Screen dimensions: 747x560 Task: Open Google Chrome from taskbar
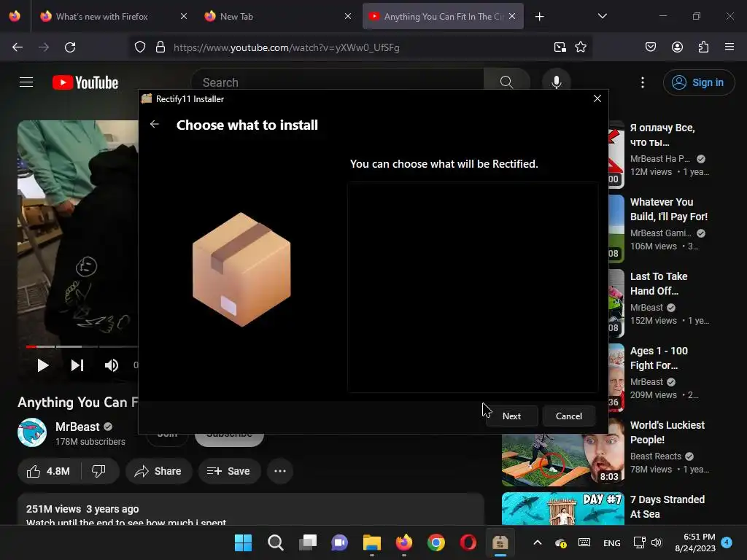(x=436, y=542)
